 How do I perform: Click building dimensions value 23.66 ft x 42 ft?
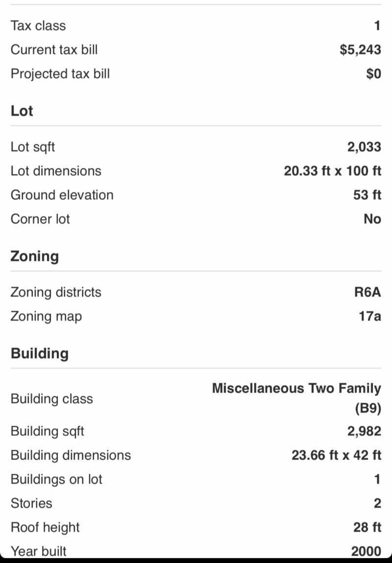336,455
